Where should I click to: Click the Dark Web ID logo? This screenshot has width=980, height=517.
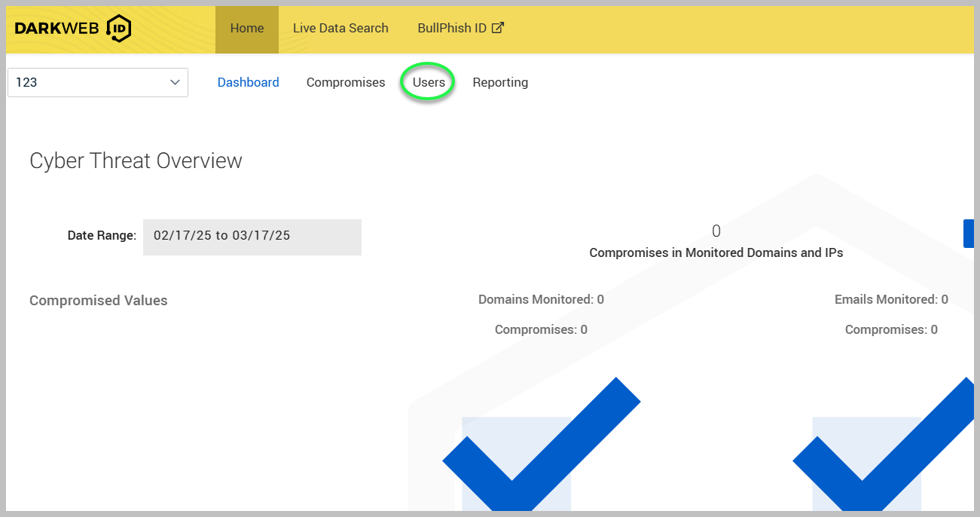[73, 29]
